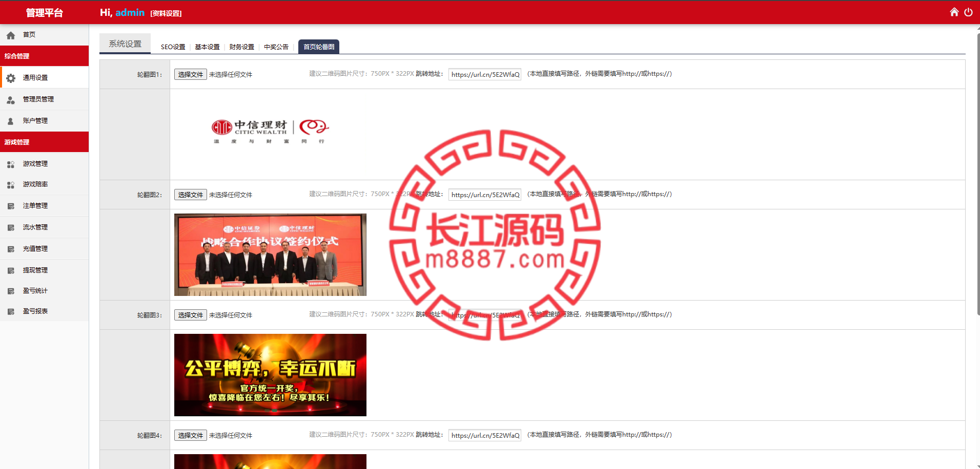
Task: Click the icon beside 注单管理
Action: [x=11, y=206]
